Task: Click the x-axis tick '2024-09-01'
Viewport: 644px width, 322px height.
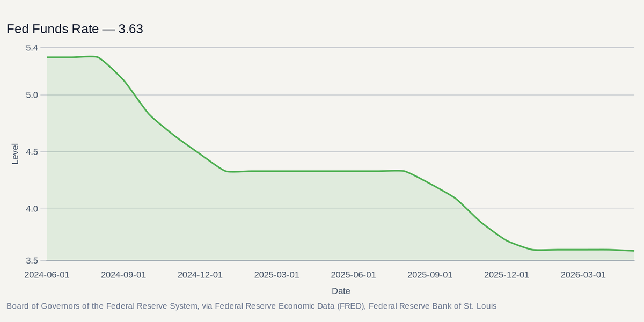Action: (x=123, y=275)
